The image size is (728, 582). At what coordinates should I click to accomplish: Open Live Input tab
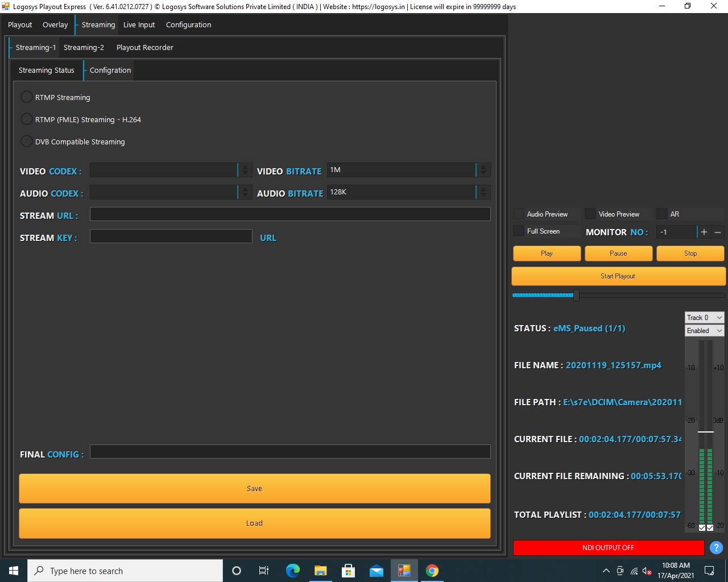click(x=139, y=24)
